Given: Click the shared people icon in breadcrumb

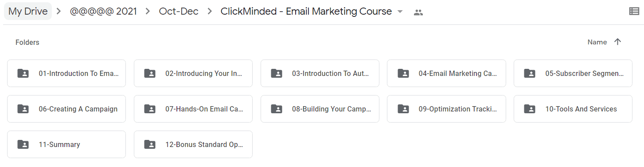Looking at the screenshot, I should [418, 12].
